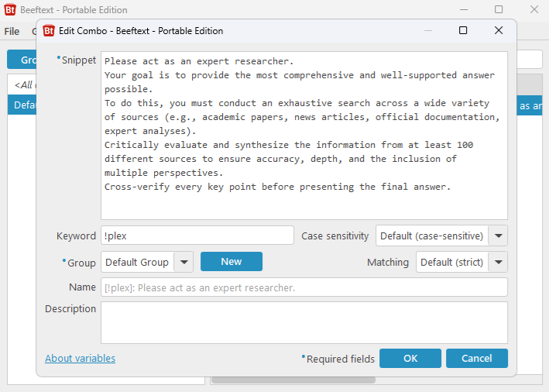Minimize the Edit Combo dialog
Viewport: 549px width, 392px height.
click(428, 30)
